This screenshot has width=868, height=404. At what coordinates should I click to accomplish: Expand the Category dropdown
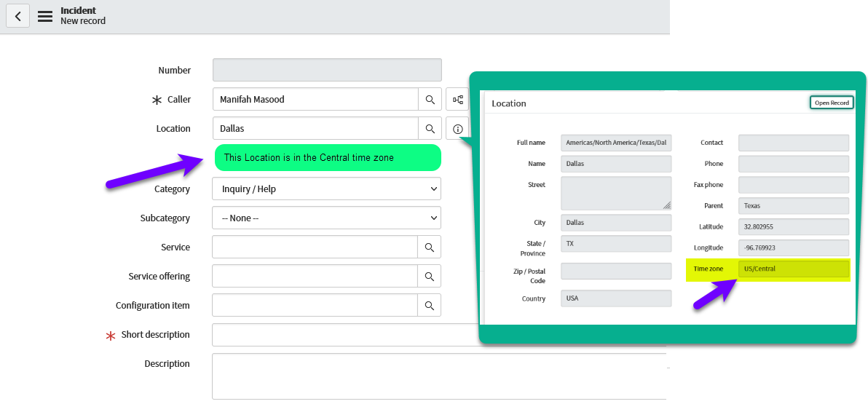click(x=327, y=189)
